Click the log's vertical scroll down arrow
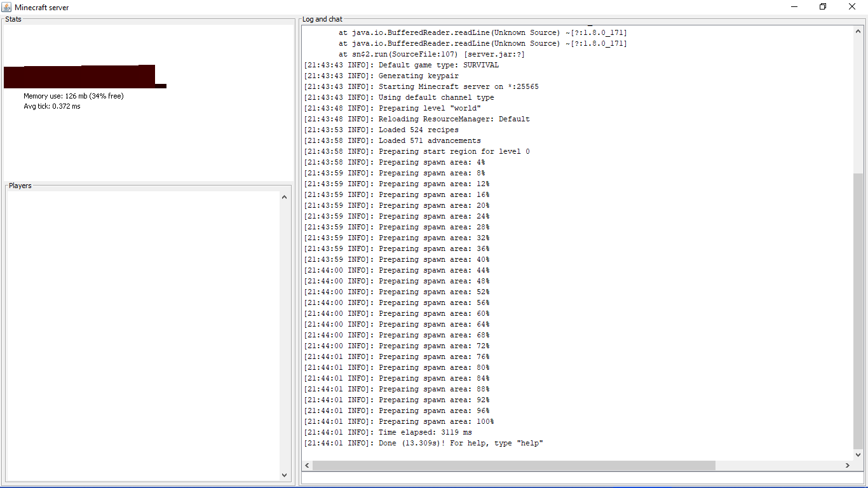The height and width of the screenshot is (488, 868). [x=858, y=454]
